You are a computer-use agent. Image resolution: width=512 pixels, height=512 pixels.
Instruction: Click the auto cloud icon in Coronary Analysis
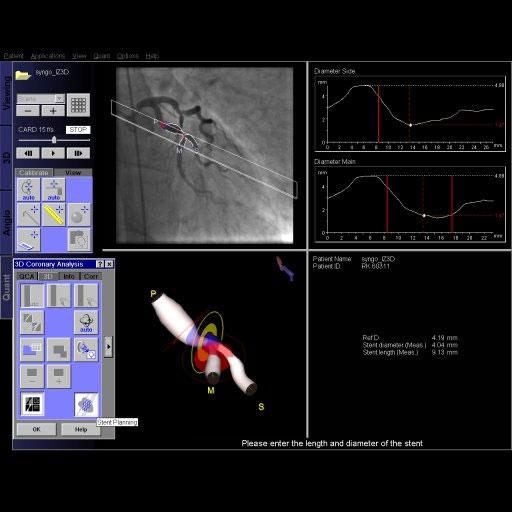pyautogui.click(x=86, y=322)
